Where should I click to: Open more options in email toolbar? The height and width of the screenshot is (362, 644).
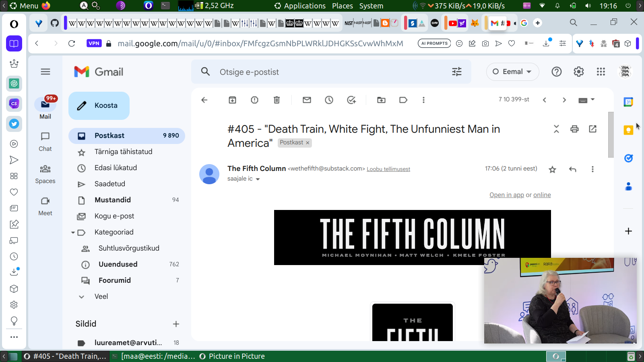423,100
